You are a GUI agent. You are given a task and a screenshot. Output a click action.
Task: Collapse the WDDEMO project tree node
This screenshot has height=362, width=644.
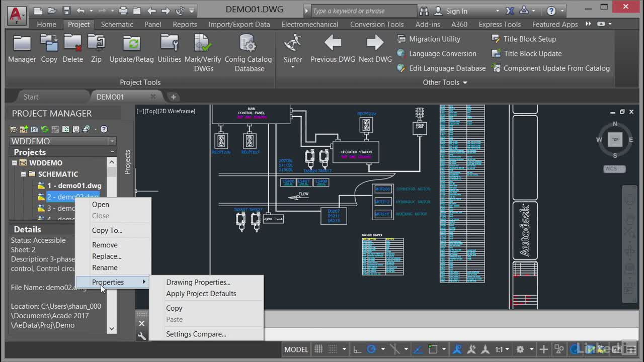(x=15, y=163)
